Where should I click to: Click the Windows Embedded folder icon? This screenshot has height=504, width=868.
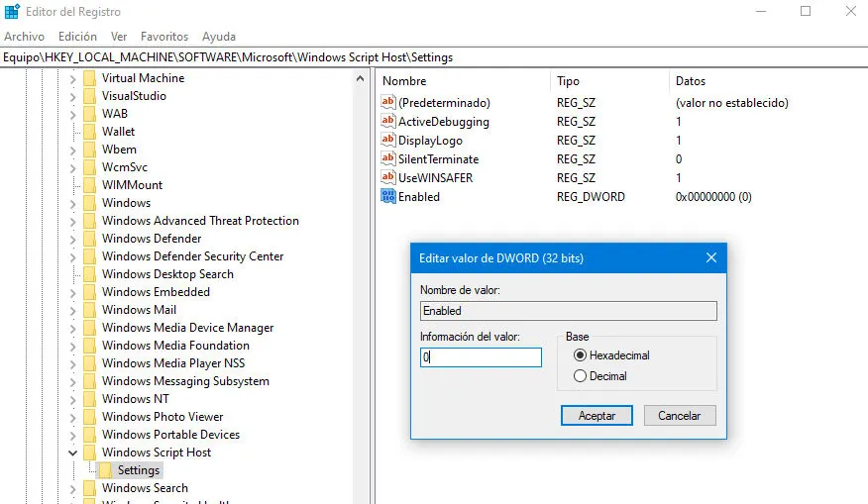tap(90, 291)
